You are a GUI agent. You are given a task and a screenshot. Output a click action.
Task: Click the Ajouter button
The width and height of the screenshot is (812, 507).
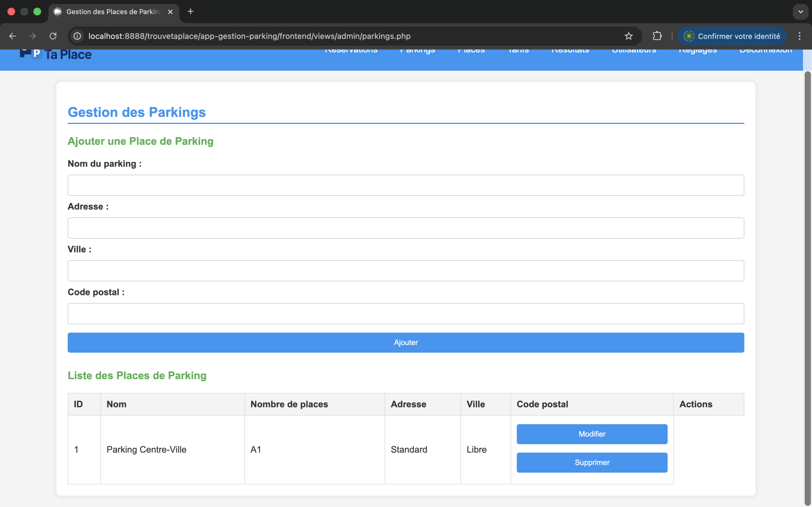[x=406, y=342]
